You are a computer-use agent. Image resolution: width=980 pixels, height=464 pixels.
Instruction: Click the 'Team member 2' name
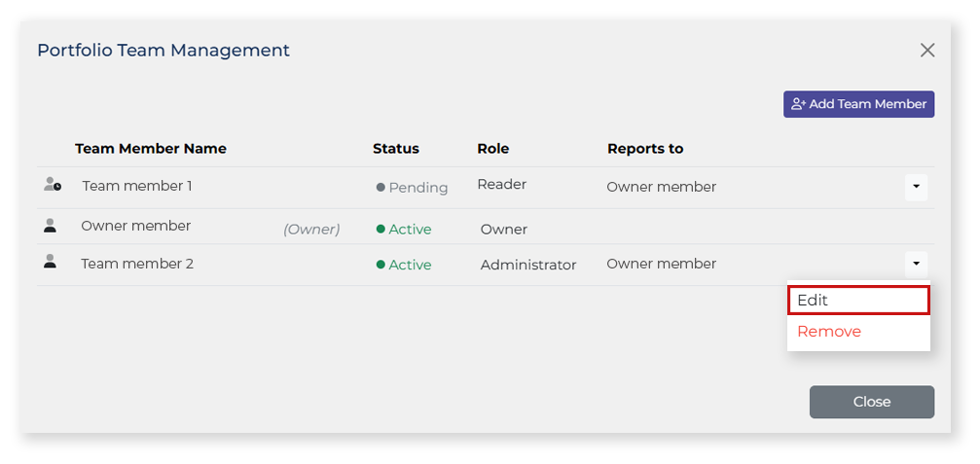[137, 264]
